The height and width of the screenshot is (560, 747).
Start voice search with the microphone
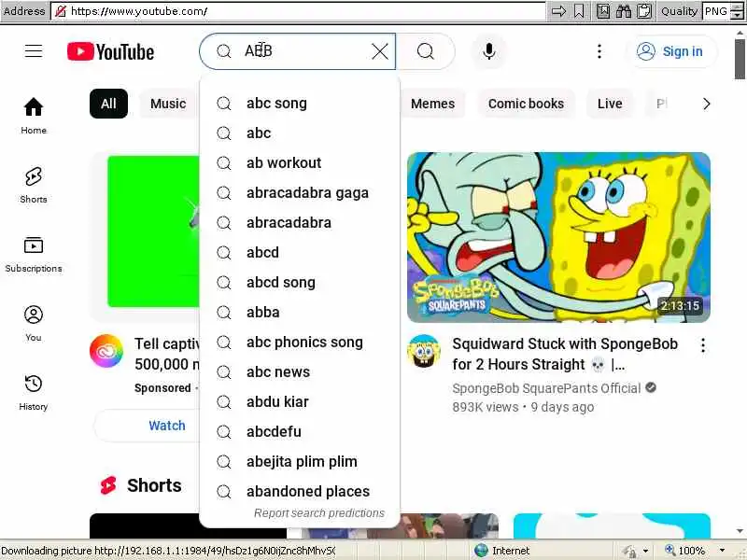pos(488,51)
